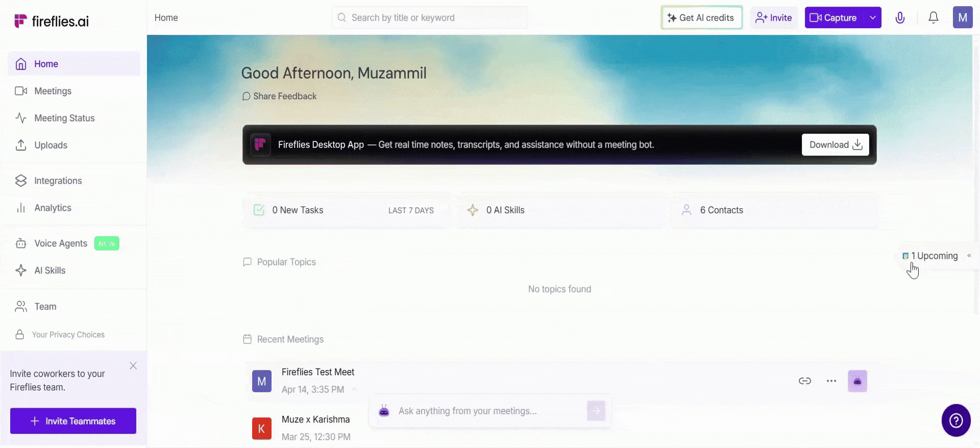Expand the upcoming panel with double chevron
This screenshot has height=448, width=980.
coord(969,256)
